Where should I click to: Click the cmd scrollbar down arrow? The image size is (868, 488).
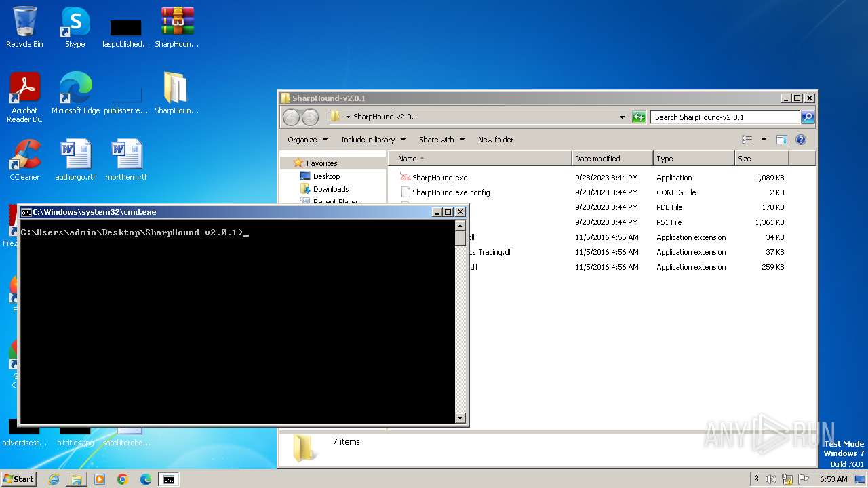pyautogui.click(x=460, y=418)
